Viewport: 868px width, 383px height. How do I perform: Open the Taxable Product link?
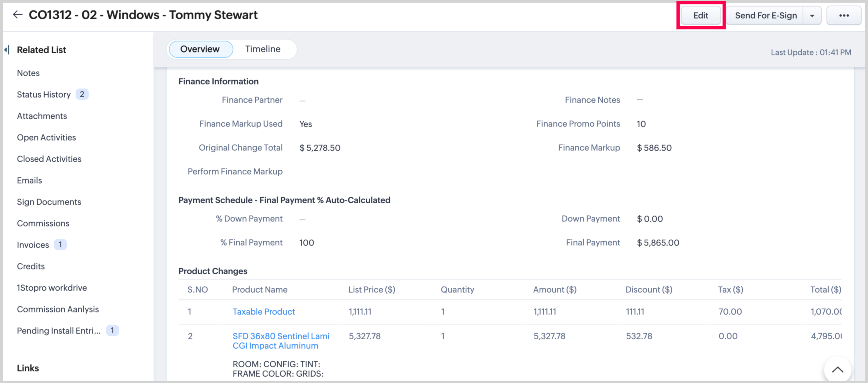[263, 311]
